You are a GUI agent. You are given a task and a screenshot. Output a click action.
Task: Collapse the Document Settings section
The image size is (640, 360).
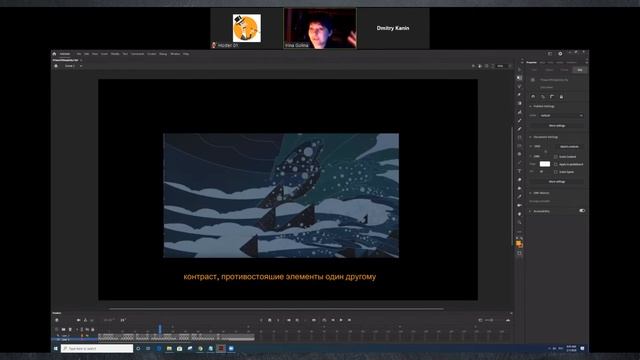(531, 137)
